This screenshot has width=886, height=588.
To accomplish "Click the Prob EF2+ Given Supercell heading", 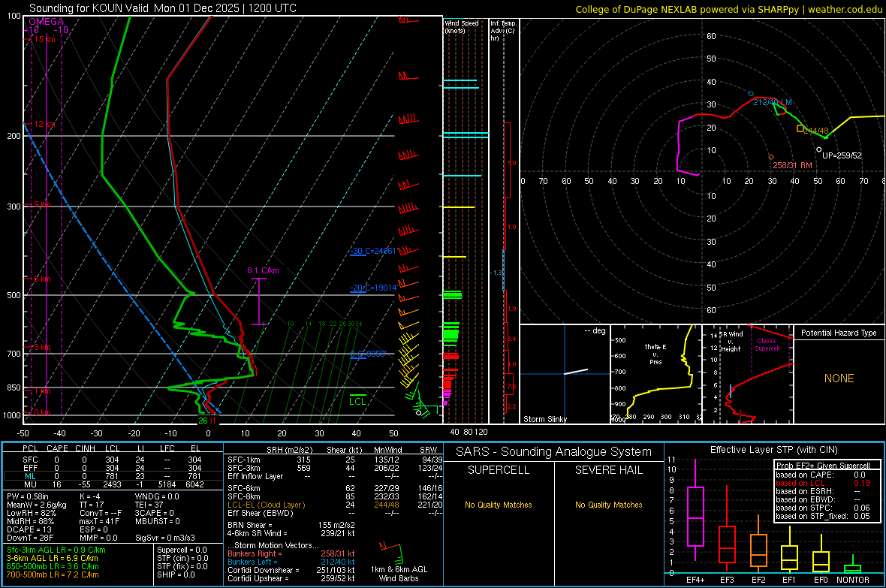I will [823, 466].
